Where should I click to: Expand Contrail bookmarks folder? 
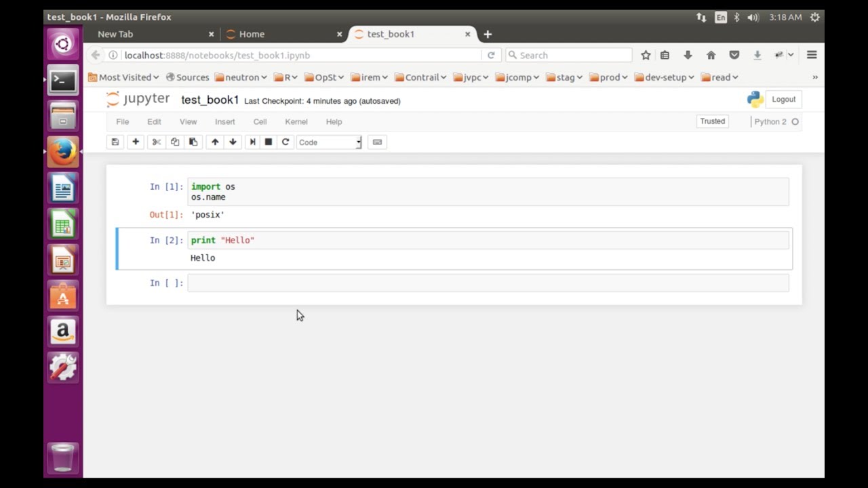click(420, 77)
